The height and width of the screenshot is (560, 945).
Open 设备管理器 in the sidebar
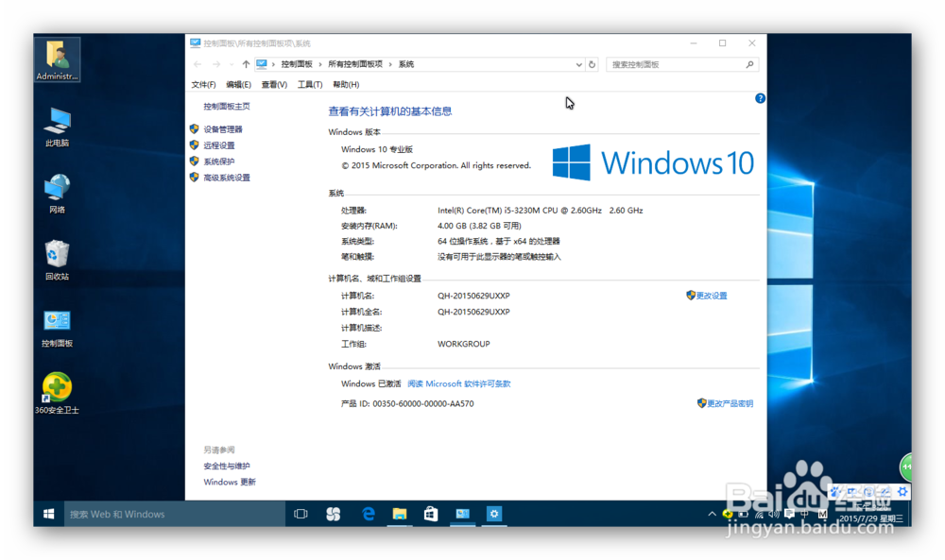pyautogui.click(x=222, y=129)
